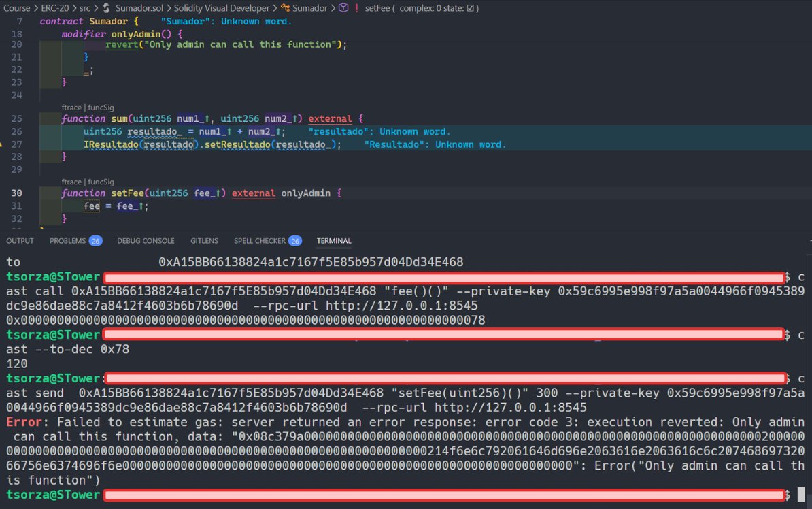
Task: Select the TERMINAL tab
Action: (x=334, y=240)
